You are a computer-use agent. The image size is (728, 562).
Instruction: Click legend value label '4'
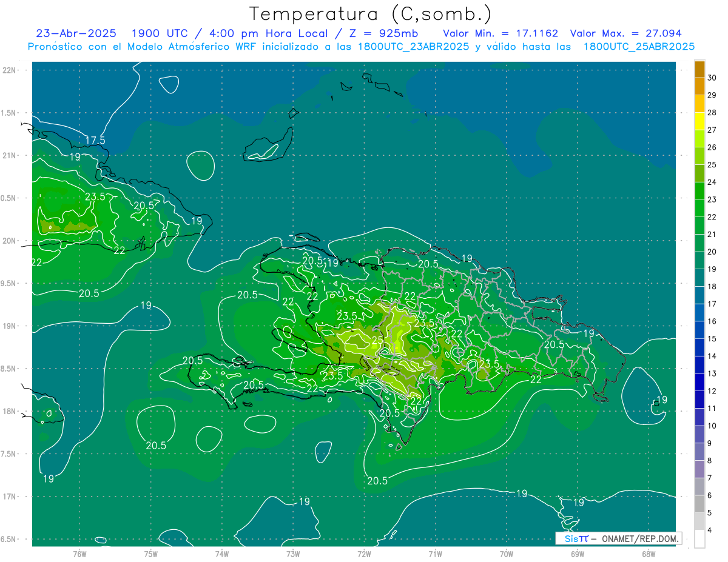point(710,530)
